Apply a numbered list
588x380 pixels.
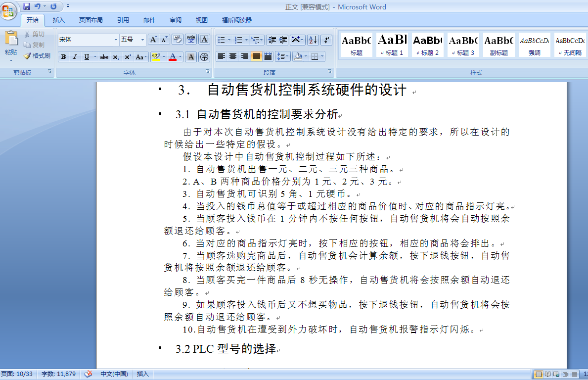coord(238,40)
